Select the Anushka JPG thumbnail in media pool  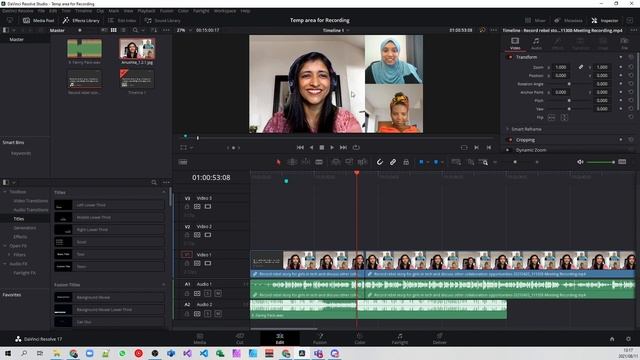[x=137, y=49]
